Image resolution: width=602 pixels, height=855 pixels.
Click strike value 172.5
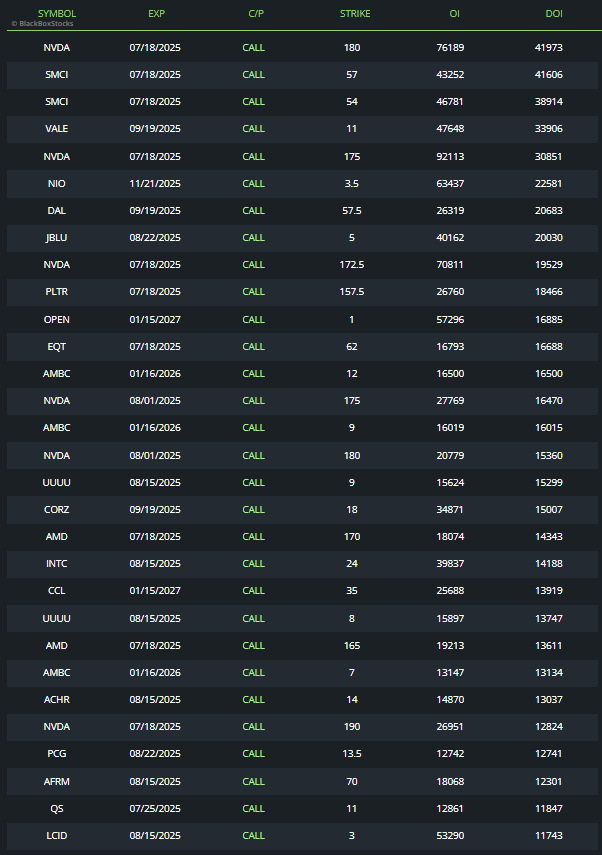(x=352, y=264)
